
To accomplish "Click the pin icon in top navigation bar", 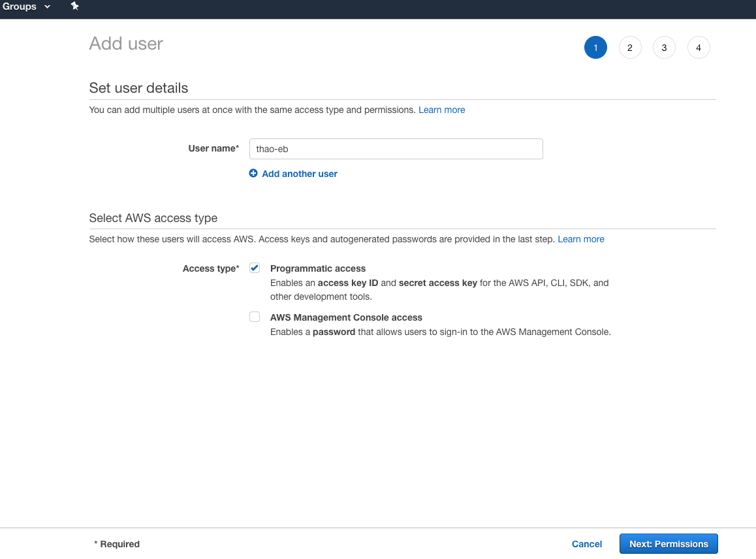I will click(x=74, y=6).
